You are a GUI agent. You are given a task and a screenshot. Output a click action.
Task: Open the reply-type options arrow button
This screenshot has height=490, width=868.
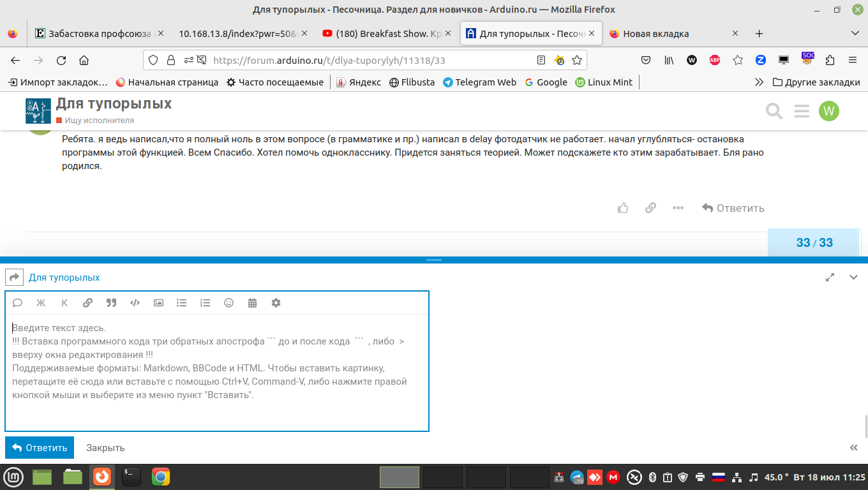tap(14, 278)
